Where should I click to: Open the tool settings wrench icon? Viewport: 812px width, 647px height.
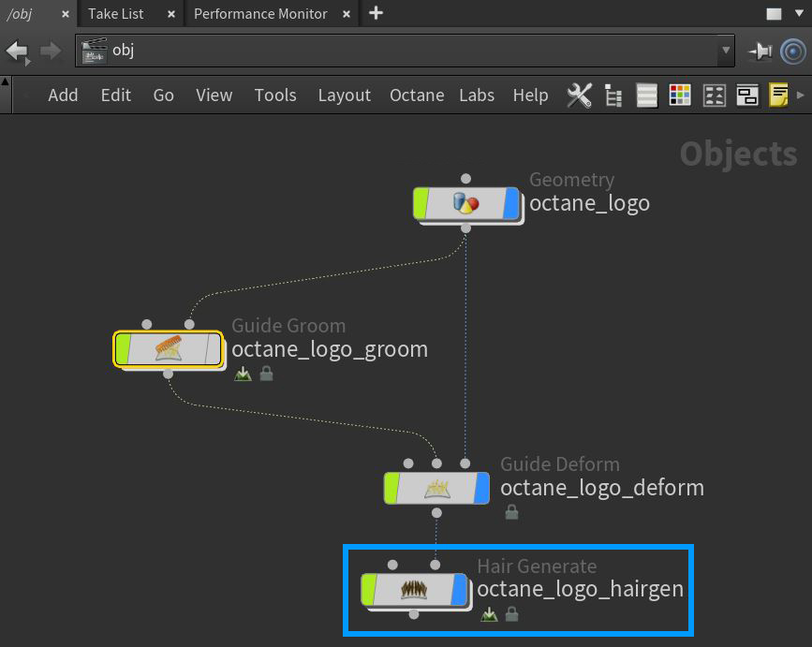click(580, 96)
